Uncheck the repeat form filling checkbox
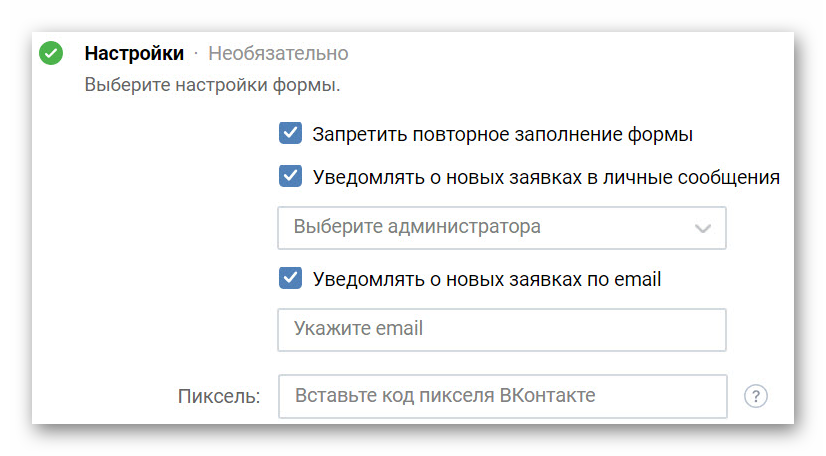 tap(290, 134)
